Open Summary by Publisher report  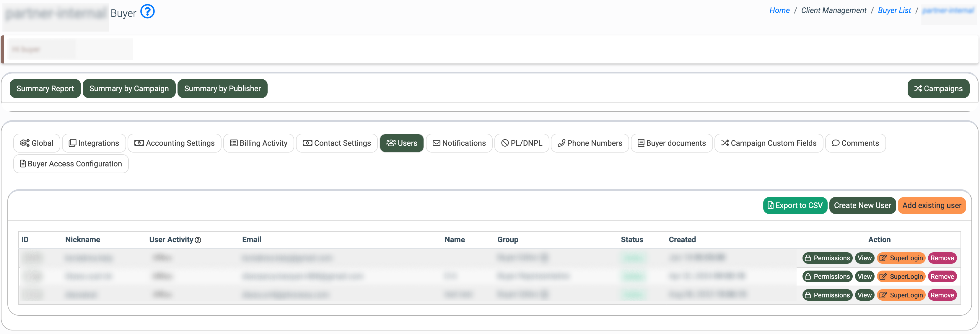pyautogui.click(x=222, y=89)
